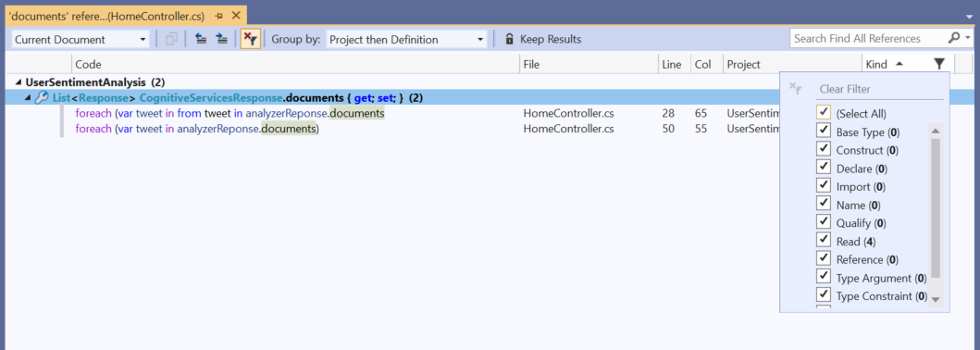The image size is (980, 350).
Task: Toggle the Reference filter checkbox
Action: point(823,258)
